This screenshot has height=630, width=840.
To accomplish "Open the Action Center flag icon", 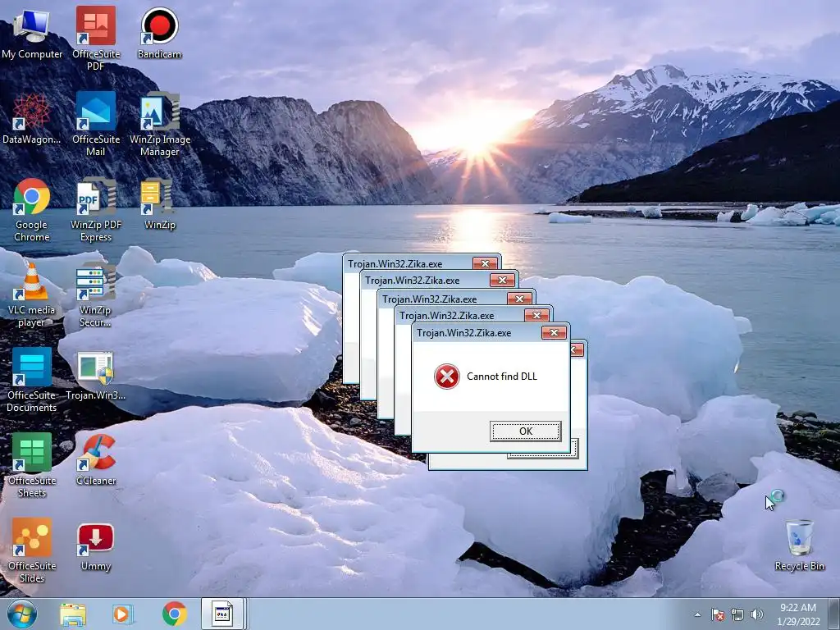I will pyautogui.click(x=718, y=614).
